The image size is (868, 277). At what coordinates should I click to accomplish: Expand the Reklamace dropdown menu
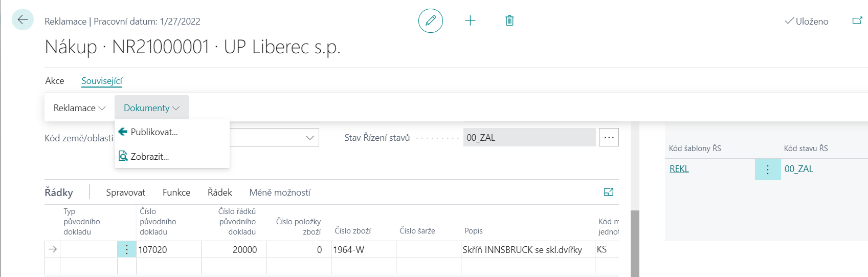tap(79, 108)
